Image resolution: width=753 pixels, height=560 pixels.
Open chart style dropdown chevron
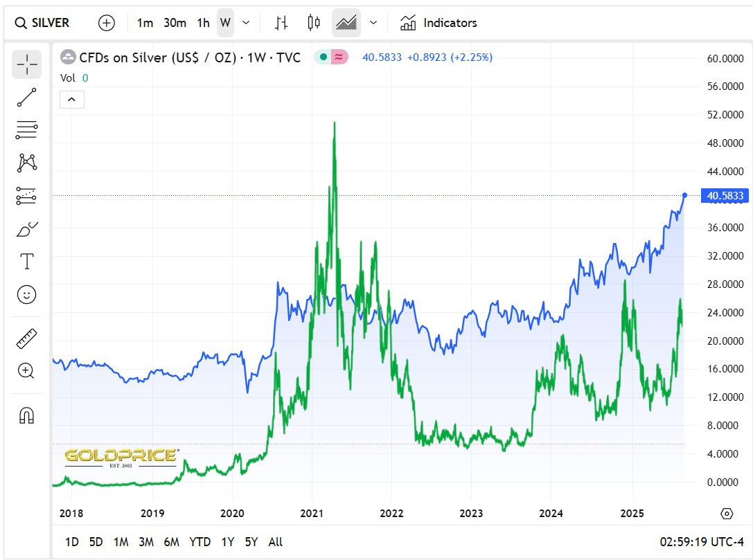tap(373, 23)
